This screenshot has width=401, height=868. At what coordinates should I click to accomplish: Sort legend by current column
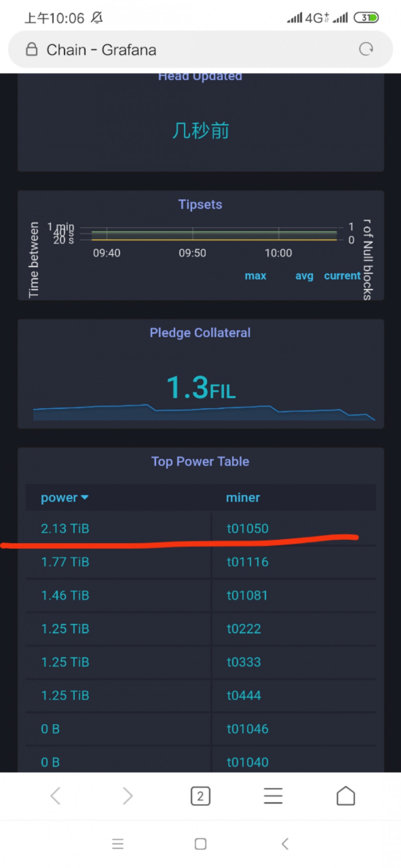point(342,276)
